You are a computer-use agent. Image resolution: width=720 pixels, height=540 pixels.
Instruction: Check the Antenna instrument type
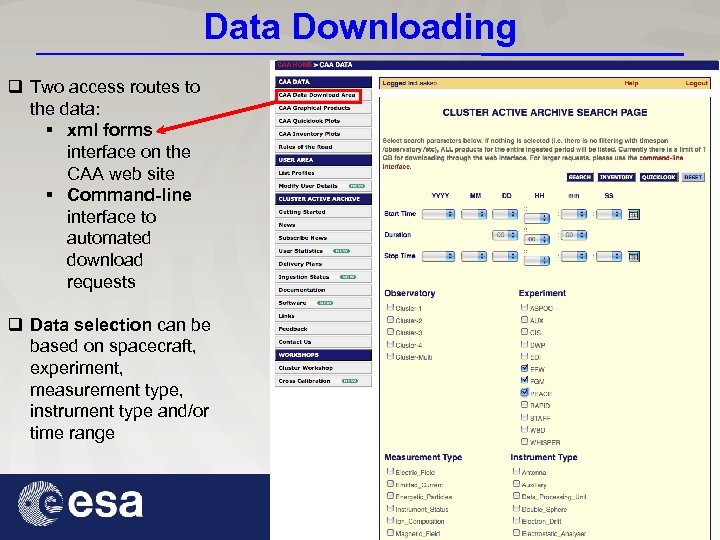pyautogui.click(x=516, y=471)
